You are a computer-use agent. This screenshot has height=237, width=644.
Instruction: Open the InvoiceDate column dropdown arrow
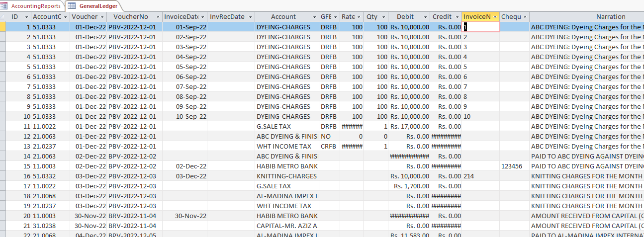[x=203, y=17]
